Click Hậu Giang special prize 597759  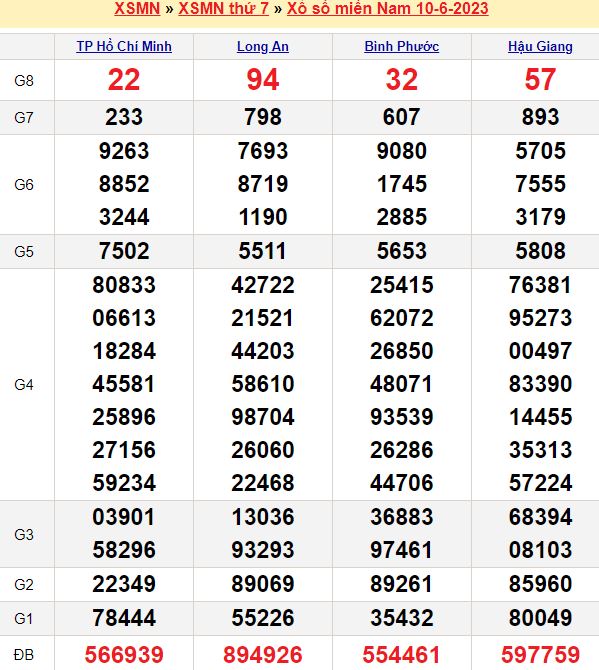[x=540, y=654]
